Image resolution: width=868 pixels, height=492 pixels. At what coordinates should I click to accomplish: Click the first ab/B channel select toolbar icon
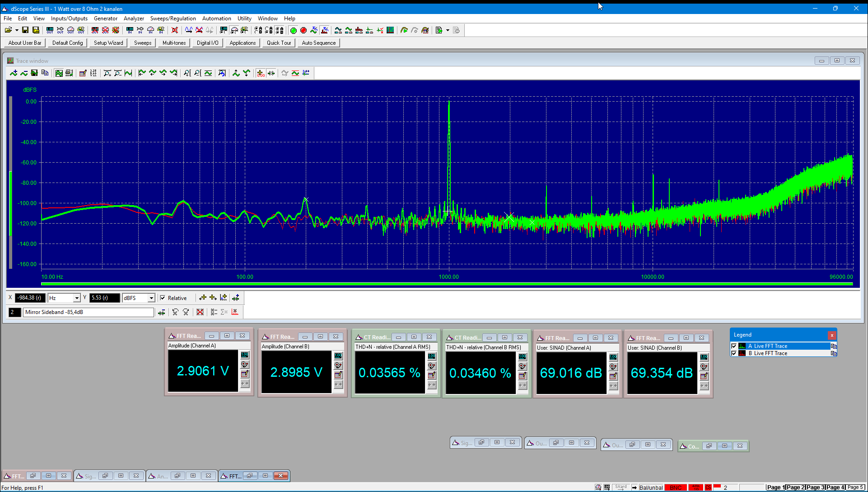(x=258, y=30)
